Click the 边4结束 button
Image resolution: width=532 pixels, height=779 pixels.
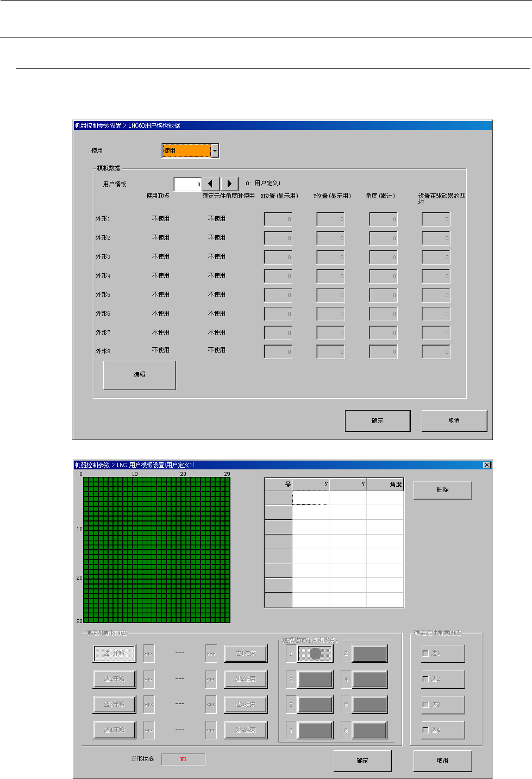[246, 730]
